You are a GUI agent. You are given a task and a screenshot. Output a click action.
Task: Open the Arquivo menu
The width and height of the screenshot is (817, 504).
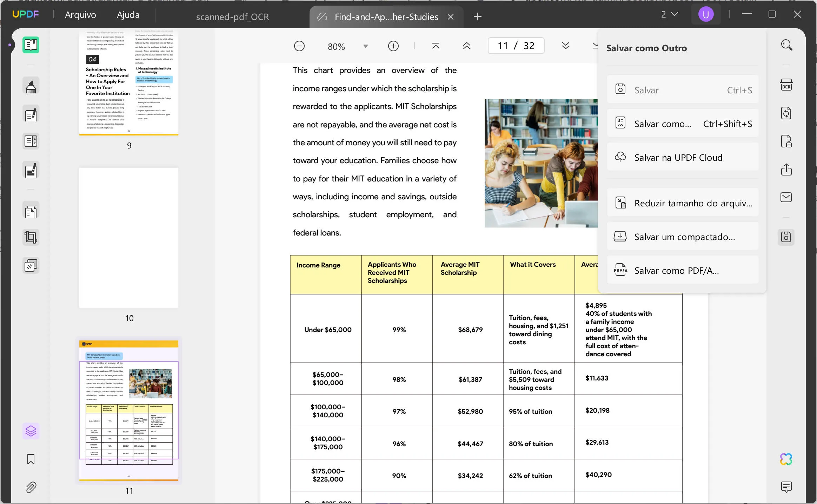pos(80,14)
